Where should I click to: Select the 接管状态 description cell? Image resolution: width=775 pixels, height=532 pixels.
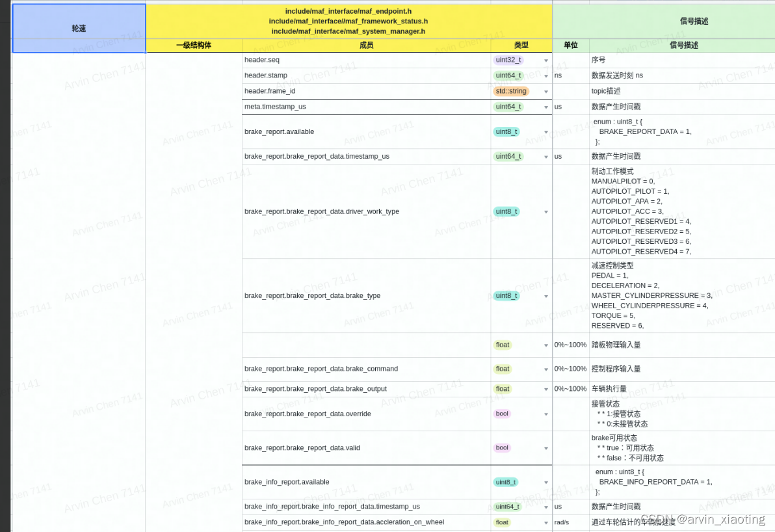click(x=682, y=414)
